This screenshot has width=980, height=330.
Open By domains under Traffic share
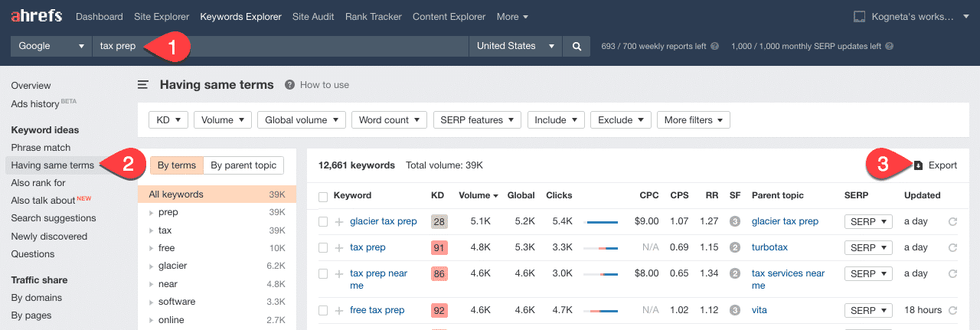click(37, 297)
